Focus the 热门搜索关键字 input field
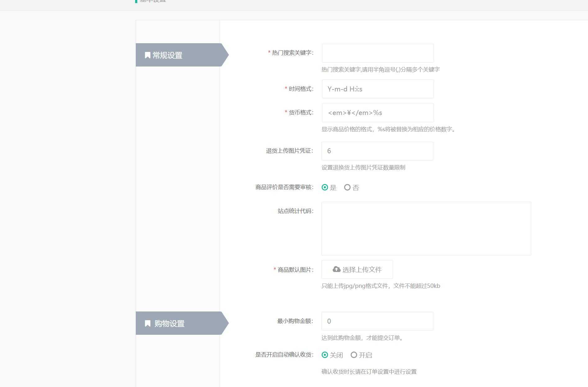 click(377, 53)
